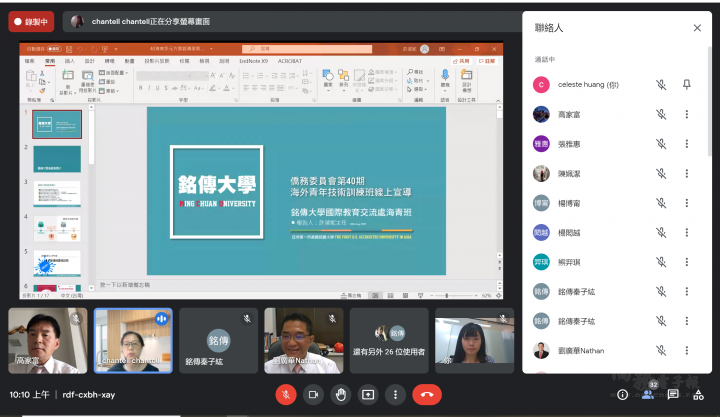Screen dimensions: 720x417
Task: Click the Italic I formatting icon
Action: [149, 88]
